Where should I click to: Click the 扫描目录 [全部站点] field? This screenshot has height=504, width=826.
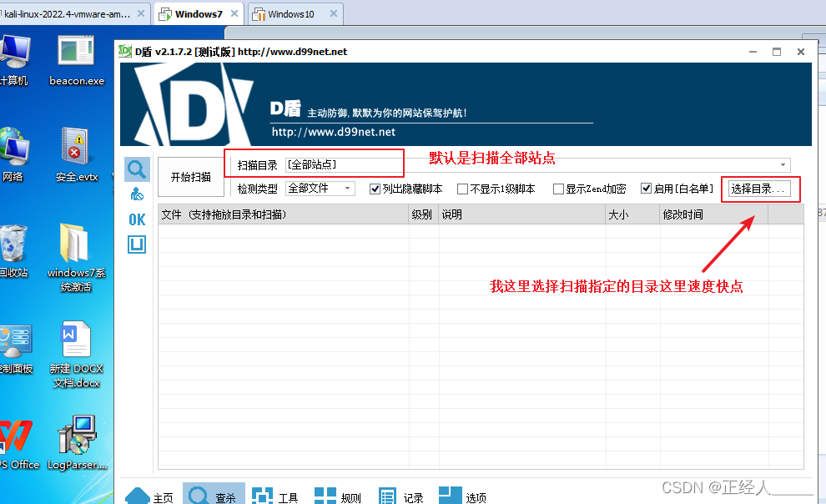click(537, 165)
